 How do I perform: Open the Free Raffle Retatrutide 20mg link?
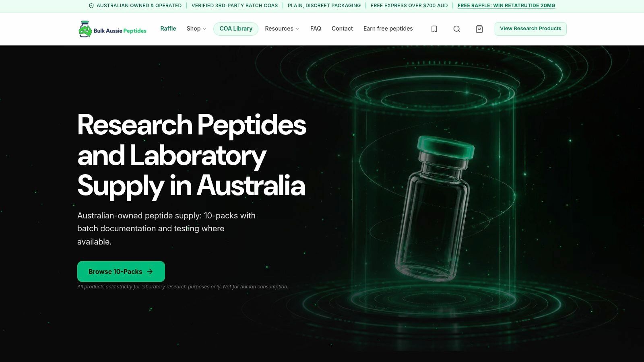pos(506,6)
